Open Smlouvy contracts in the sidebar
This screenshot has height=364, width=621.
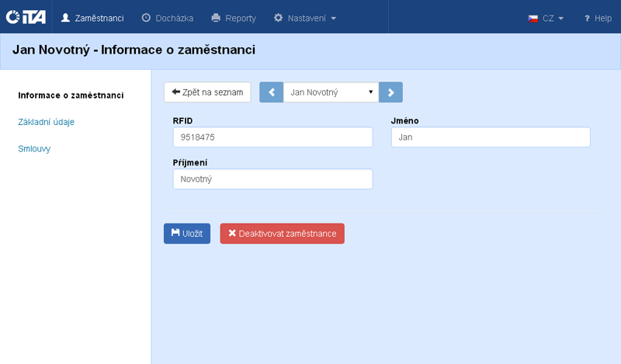coord(34,148)
